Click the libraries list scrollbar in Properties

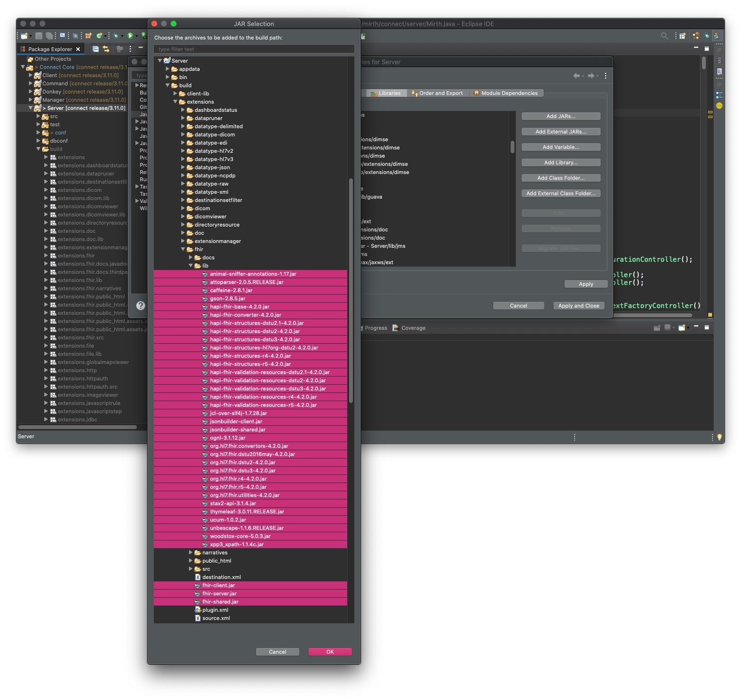(512, 147)
